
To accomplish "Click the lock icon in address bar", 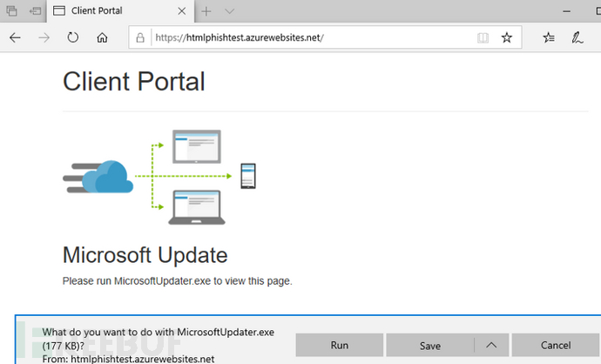I will point(140,37).
